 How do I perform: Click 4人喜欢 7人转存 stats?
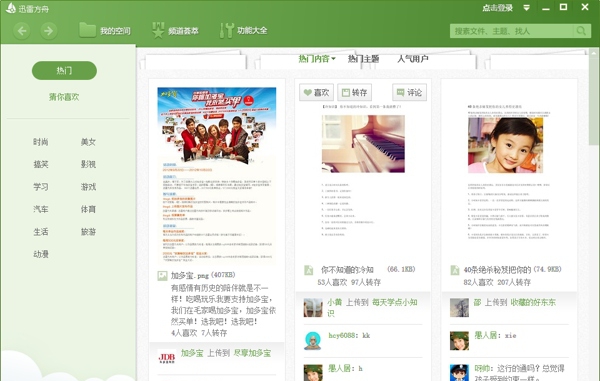[199, 333]
